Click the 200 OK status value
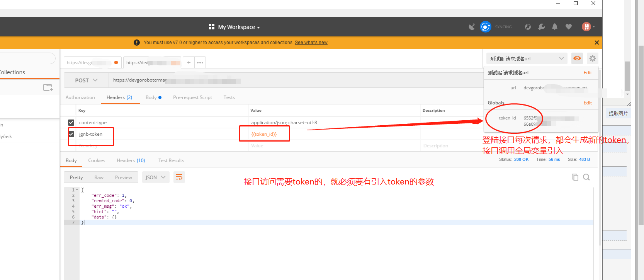 pyautogui.click(x=521, y=159)
